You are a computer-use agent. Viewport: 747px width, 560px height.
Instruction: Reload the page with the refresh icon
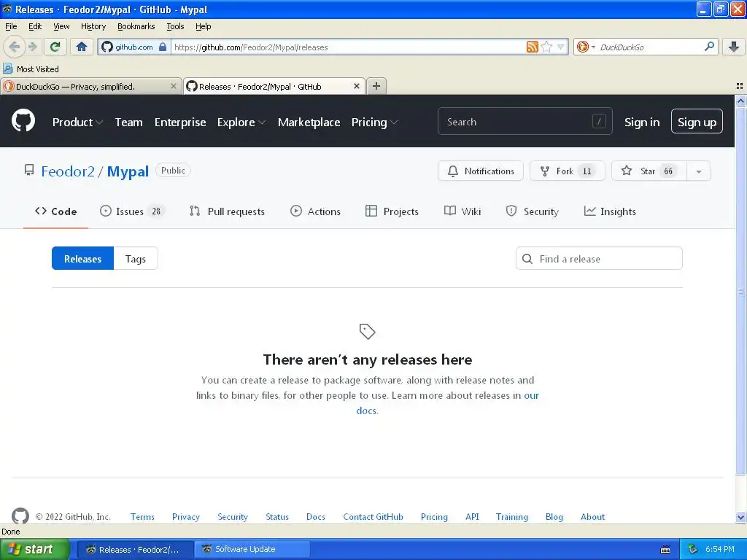tap(55, 47)
